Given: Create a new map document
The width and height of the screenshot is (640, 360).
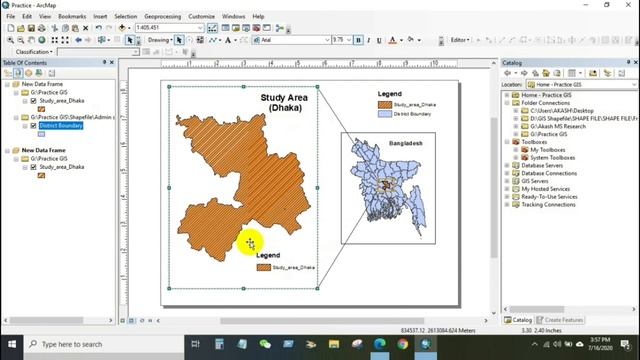Looking at the screenshot, I should click(11, 28).
